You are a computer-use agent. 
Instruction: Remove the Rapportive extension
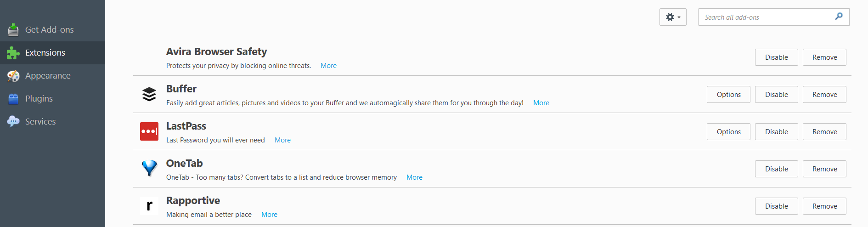[824, 206]
